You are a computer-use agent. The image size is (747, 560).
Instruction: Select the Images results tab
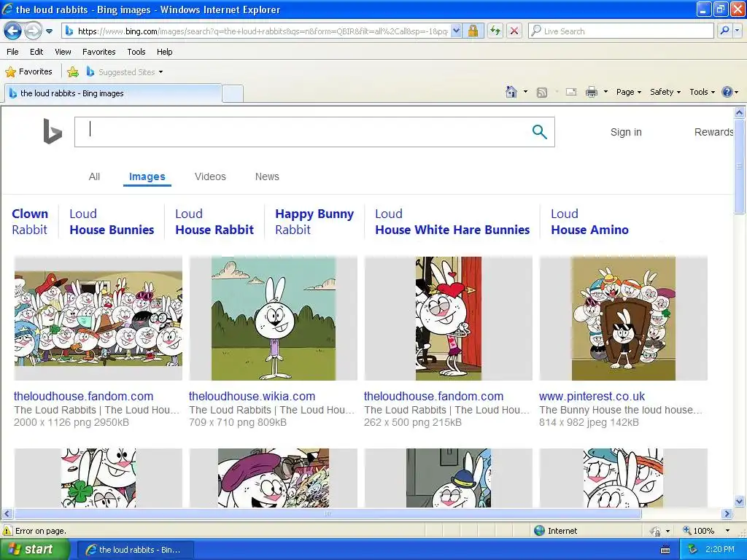click(147, 176)
